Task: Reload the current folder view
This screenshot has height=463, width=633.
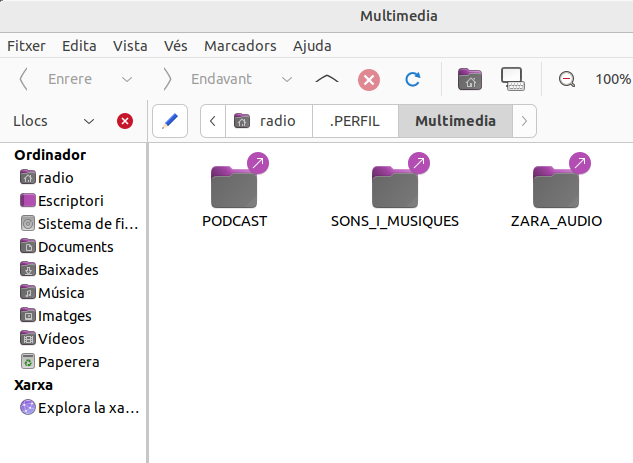Action: tap(412, 79)
